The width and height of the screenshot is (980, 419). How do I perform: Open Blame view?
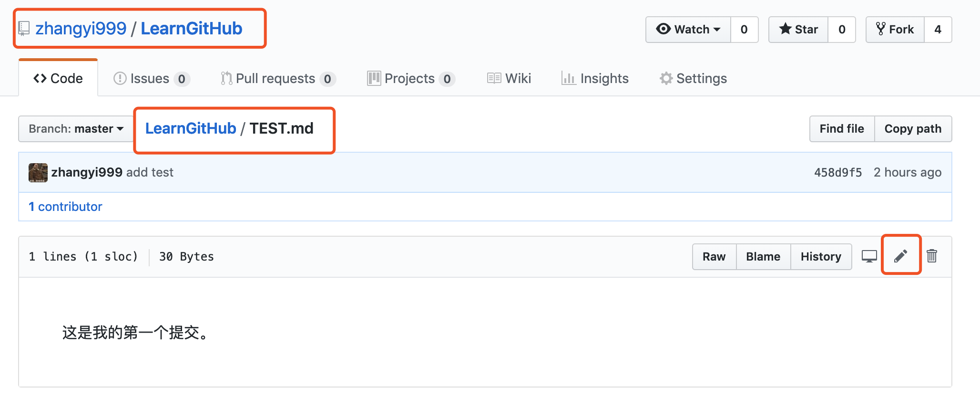click(763, 257)
